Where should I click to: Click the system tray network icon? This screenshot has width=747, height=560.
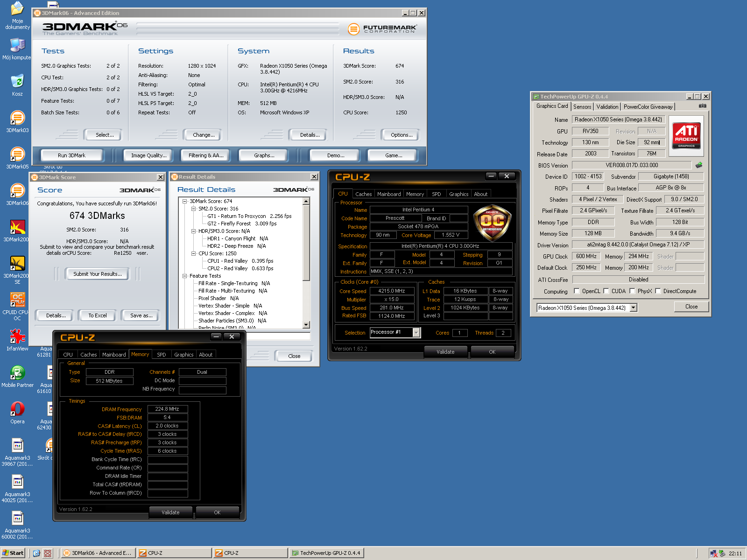click(714, 553)
